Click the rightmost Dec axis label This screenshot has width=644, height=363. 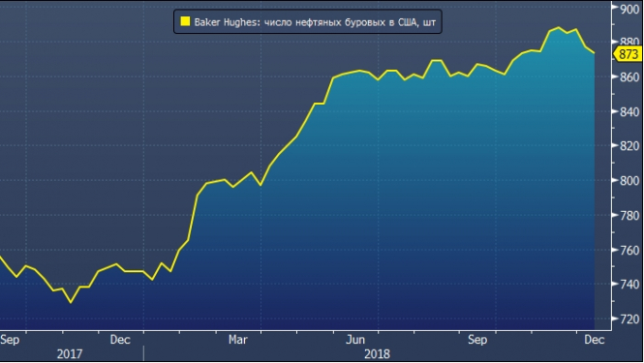(x=595, y=340)
